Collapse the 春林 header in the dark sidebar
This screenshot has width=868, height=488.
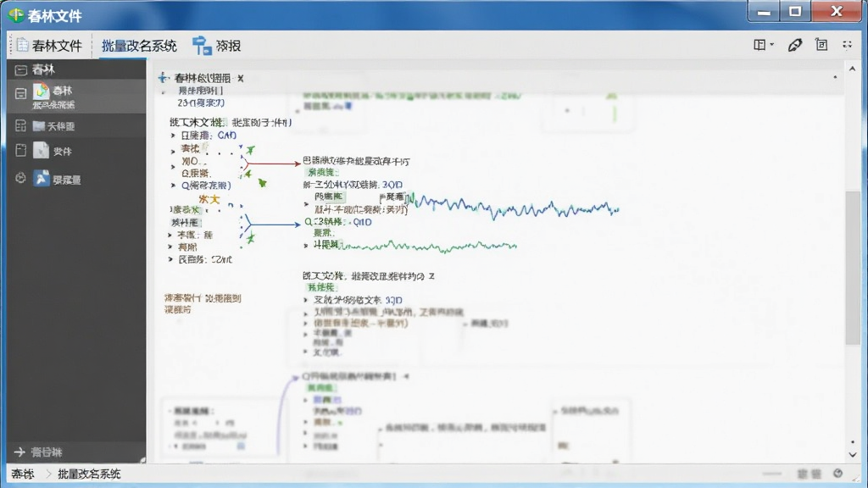(21, 69)
